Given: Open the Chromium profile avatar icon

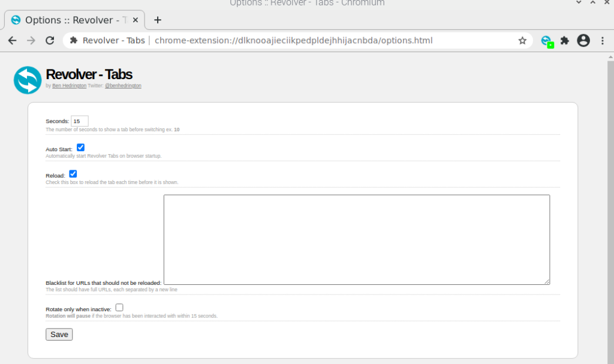Looking at the screenshot, I should (583, 40).
